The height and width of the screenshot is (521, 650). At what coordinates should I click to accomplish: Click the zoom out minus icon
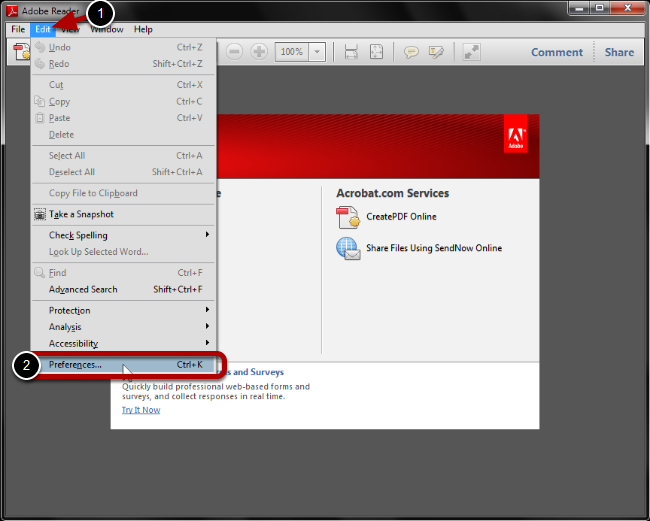click(x=234, y=52)
